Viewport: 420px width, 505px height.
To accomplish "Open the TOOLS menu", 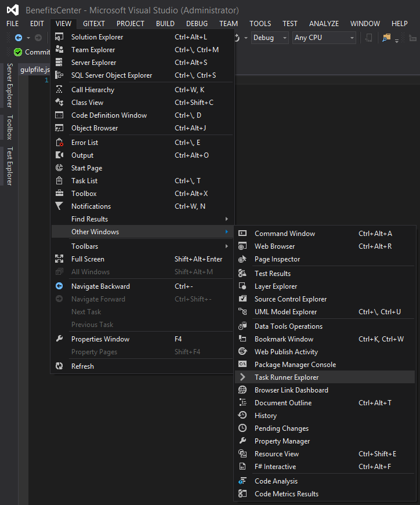I will pyautogui.click(x=260, y=24).
